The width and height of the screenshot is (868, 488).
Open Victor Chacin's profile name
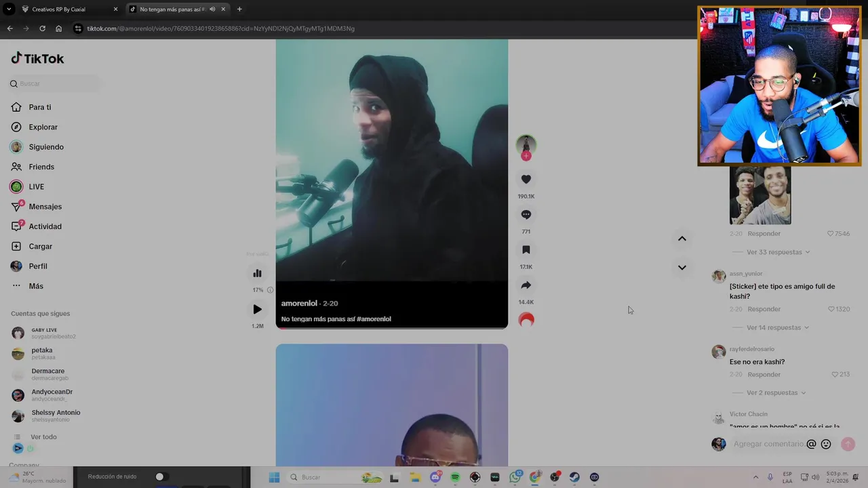749,414
